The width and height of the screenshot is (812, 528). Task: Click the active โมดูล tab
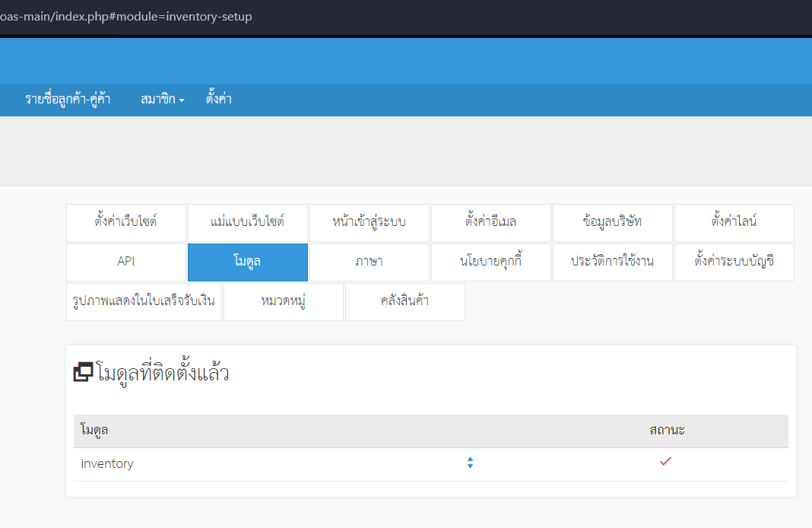click(x=248, y=262)
